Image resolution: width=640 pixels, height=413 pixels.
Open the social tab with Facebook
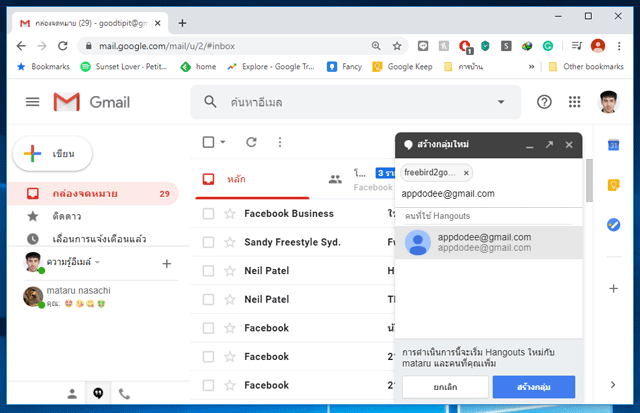coord(361,179)
